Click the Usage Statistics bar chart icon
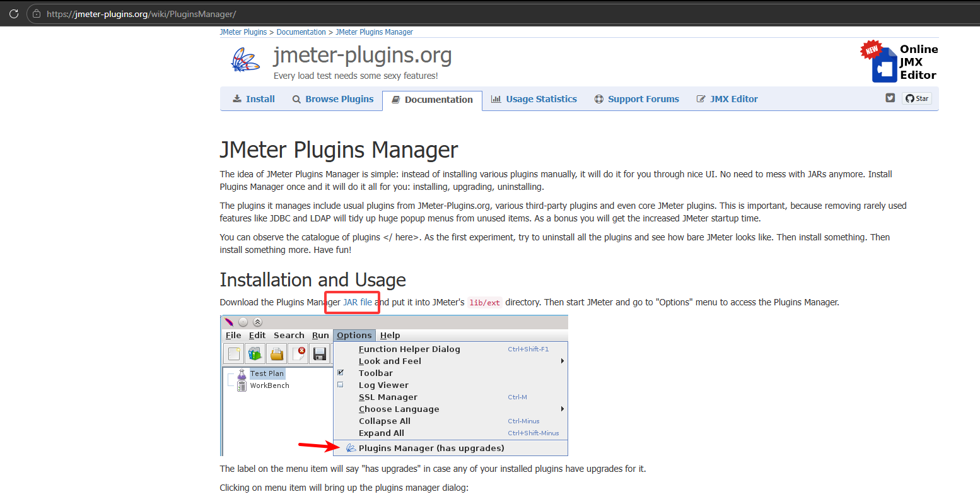 [x=496, y=99]
